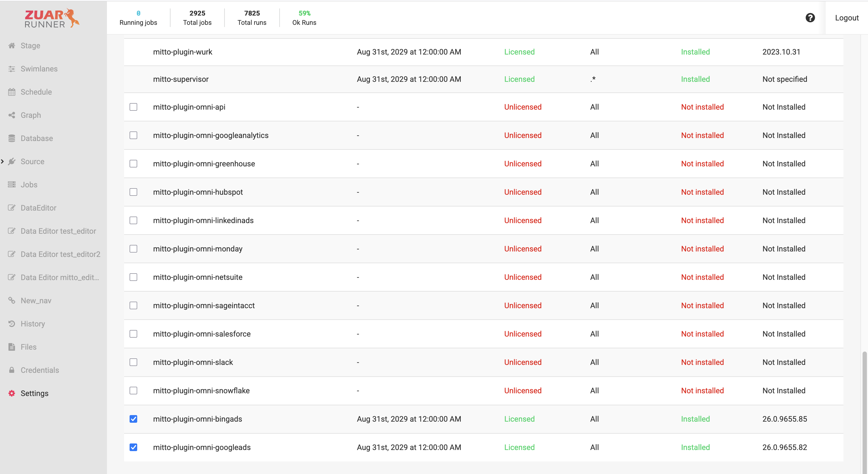This screenshot has width=868, height=474.
Task: Check the mitto-plugin-omni-linkedinads checkbox
Action: click(133, 220)
